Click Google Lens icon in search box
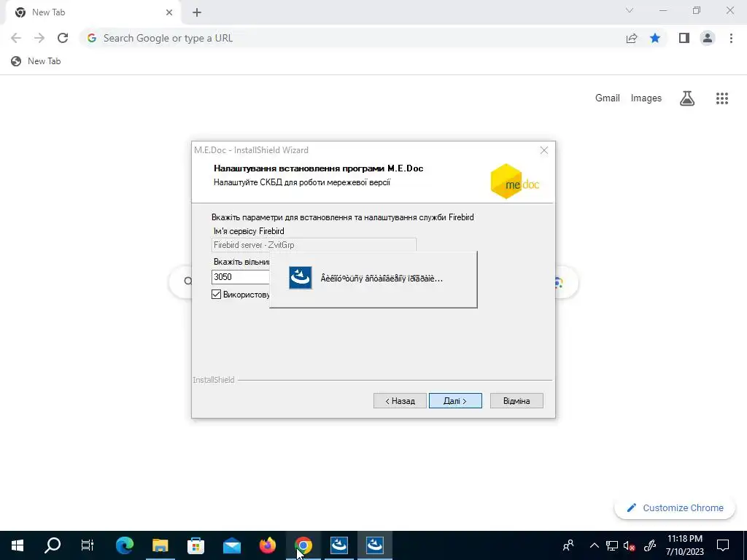This screenshot has width=747, height=560. [558, 284]
